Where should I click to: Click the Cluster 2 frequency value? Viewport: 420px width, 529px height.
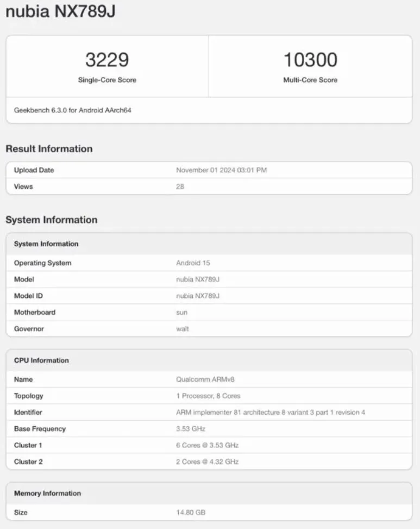pos(208,462)
